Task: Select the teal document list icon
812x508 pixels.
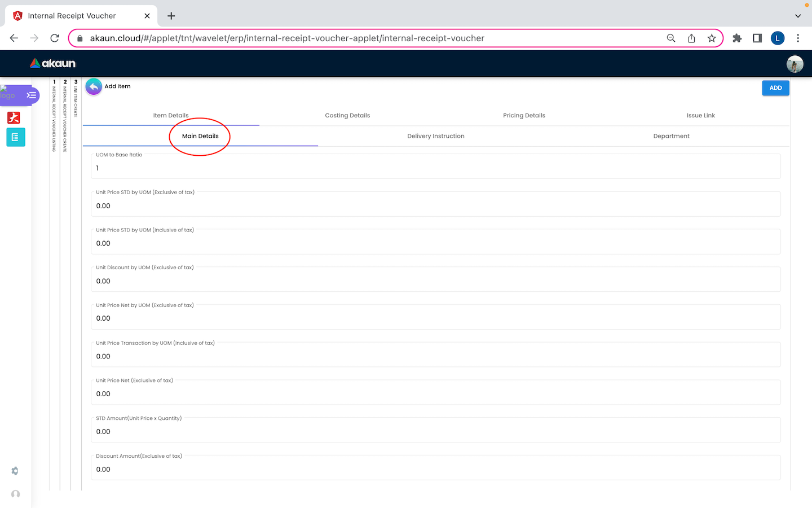Action: click(x=15, y=137)
